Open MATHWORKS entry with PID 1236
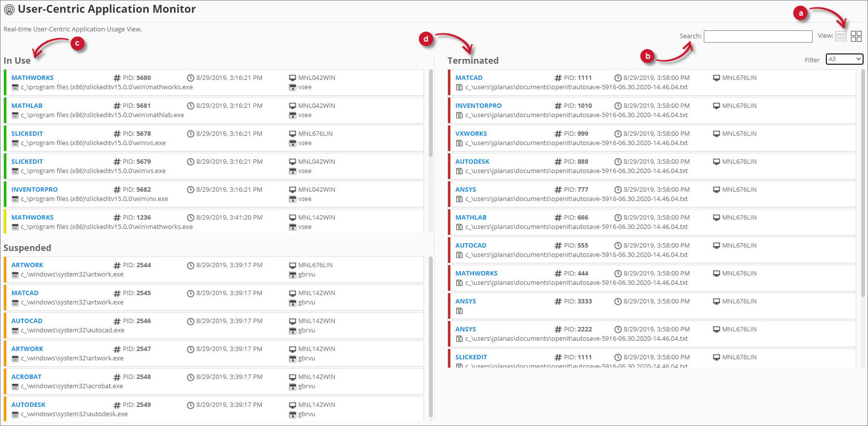 (x=32, y=217)
